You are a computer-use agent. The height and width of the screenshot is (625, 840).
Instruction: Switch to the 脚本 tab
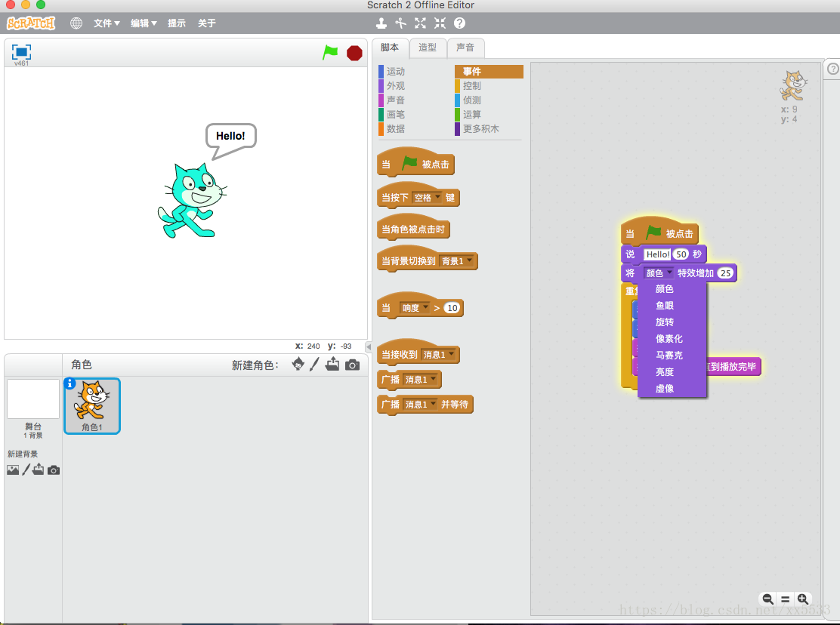click(x=390, y=48)
